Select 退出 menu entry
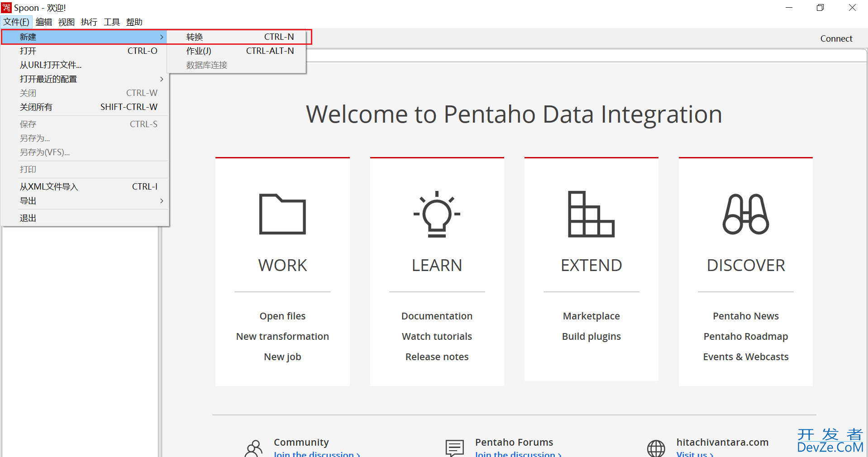The height and width of the screenshot is (457, 868). [x=85, y=218]
